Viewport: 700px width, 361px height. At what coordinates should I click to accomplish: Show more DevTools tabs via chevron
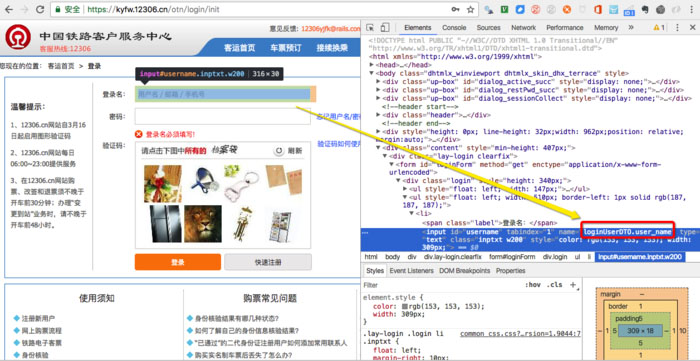tap(631, 28)
